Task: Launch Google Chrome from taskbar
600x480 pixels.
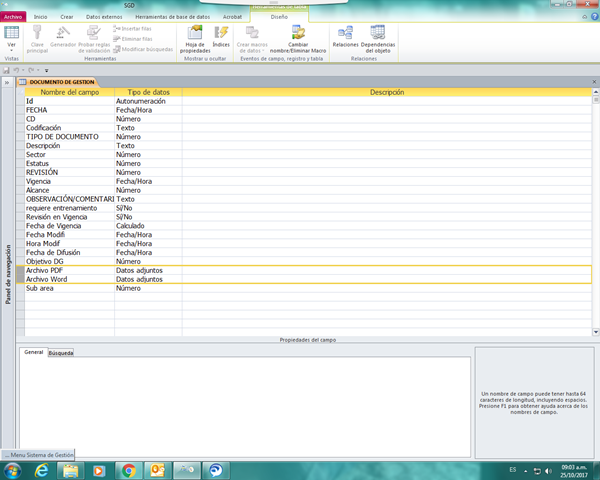Action: (x=128, y=469)
